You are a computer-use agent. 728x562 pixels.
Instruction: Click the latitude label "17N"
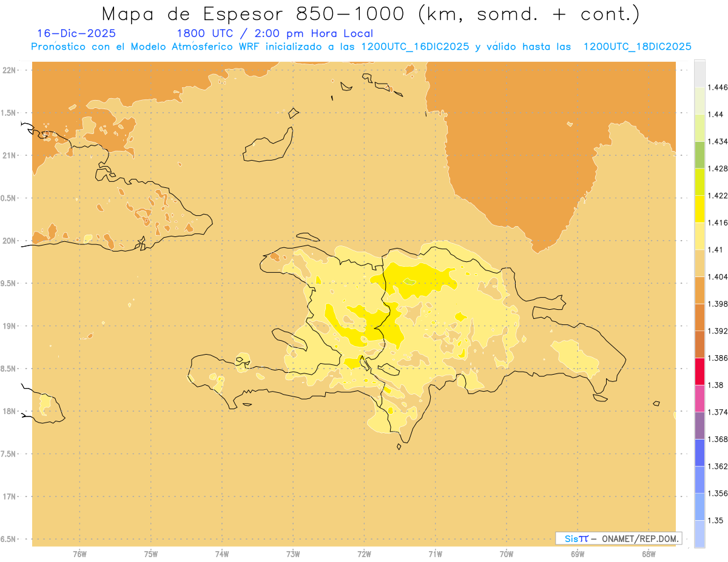[10, 497]
